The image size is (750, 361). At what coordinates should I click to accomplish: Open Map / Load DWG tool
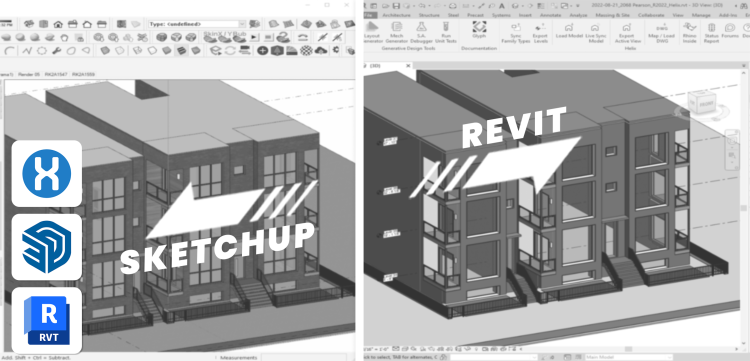point(662,33)
